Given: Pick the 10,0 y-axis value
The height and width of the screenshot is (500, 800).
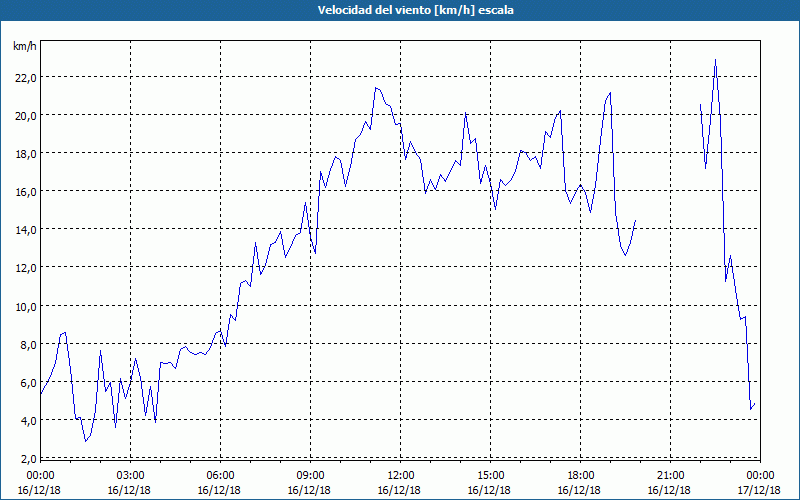Looking at the screenshot, I should coord(26,306).
